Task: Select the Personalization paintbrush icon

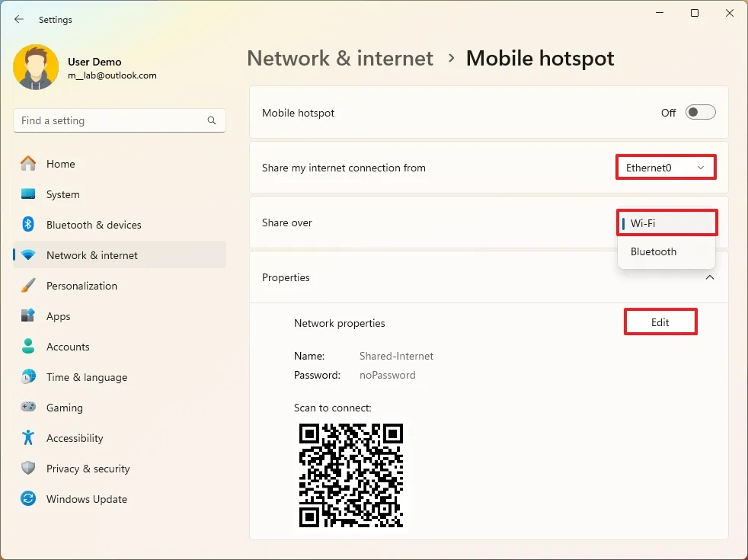Action: click(x=28, y=286)
